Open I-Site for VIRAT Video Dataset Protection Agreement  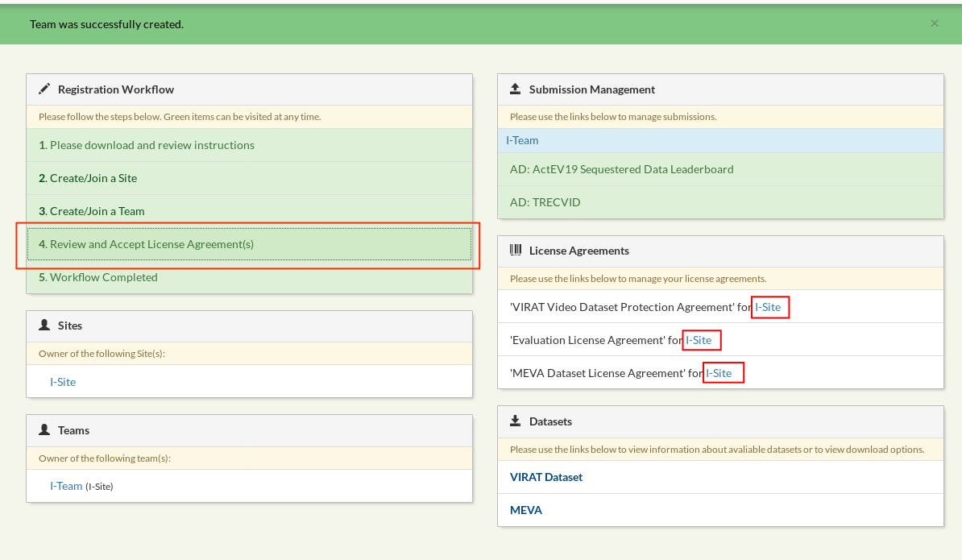point(769,307)
